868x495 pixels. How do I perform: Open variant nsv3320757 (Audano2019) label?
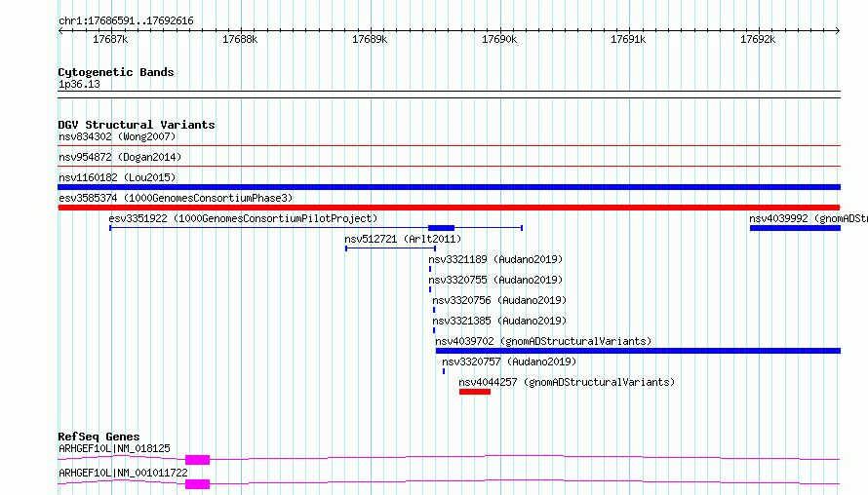click(509, 362)
